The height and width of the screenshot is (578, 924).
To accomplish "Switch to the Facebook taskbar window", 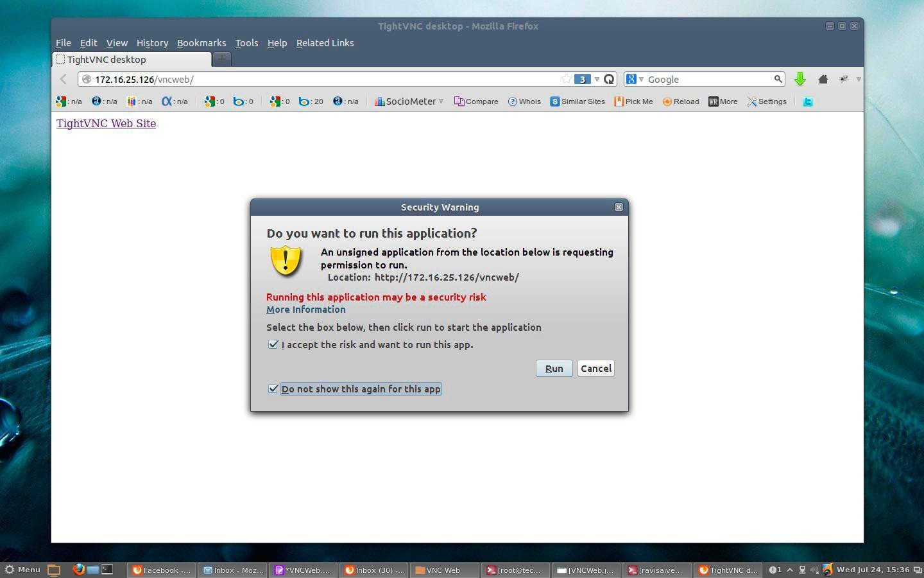I will coord(162,570).
